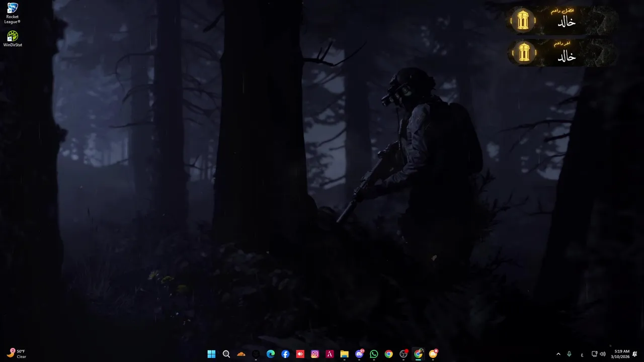This screenshot has width=644, height=362.
Task: Open Discord with 9+ notification badge
Action: pyautogui.click(x=359, y=354)
